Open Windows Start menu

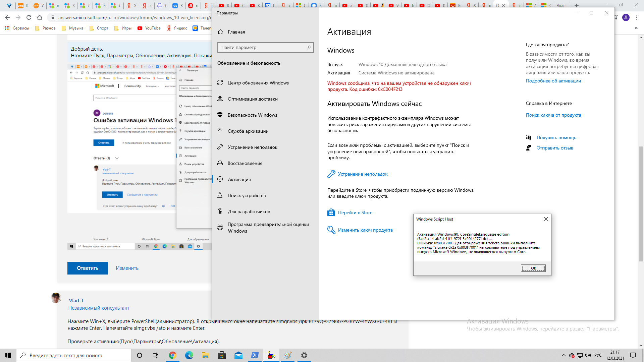tap(8, 355)
